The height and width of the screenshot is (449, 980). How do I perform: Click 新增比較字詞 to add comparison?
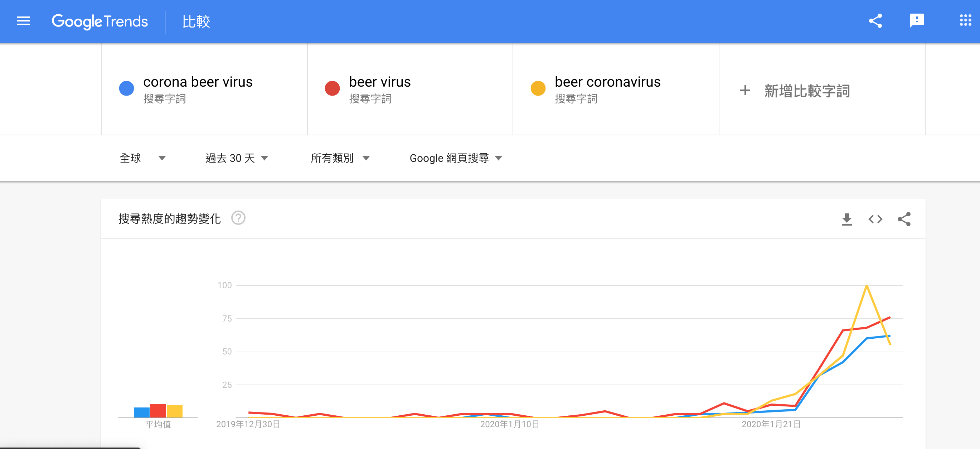(807, 91)
